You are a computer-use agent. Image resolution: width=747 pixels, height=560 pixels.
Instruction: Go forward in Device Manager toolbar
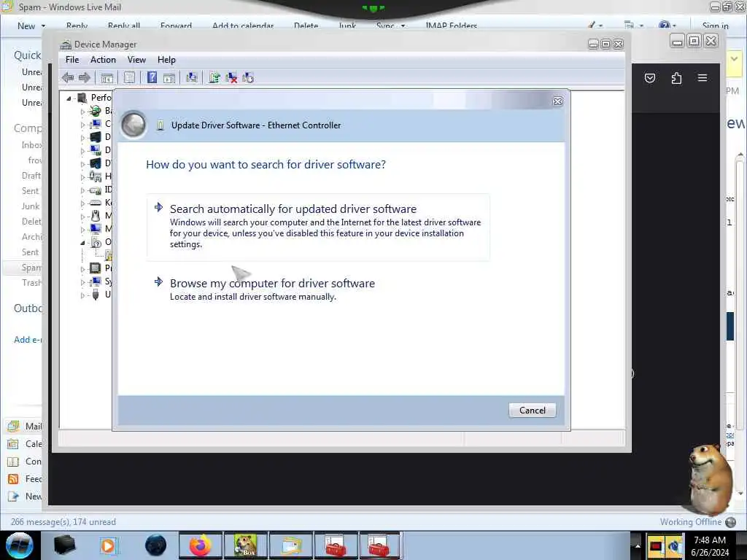pyautogui.click(x=85, y=77)
